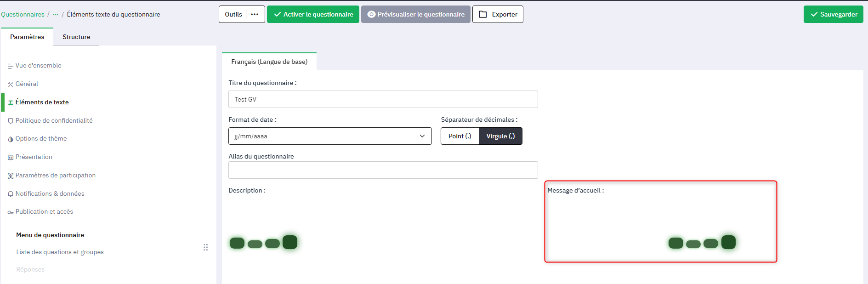Click the folder icon on Exporter
This screenshot has height=284, width=868.
[x=483, y=14]
